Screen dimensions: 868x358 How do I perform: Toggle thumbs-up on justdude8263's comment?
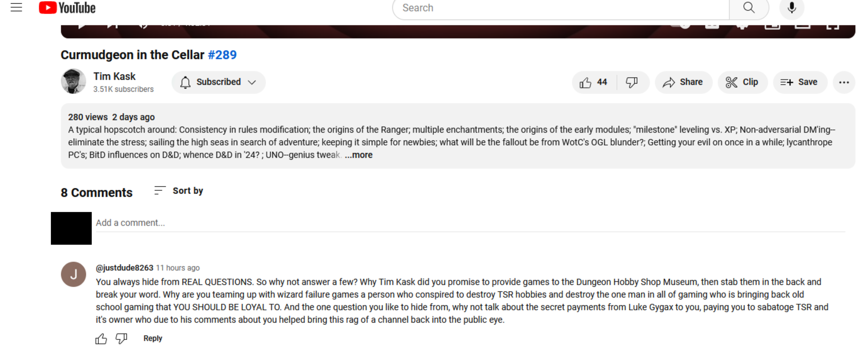(101, 338)
